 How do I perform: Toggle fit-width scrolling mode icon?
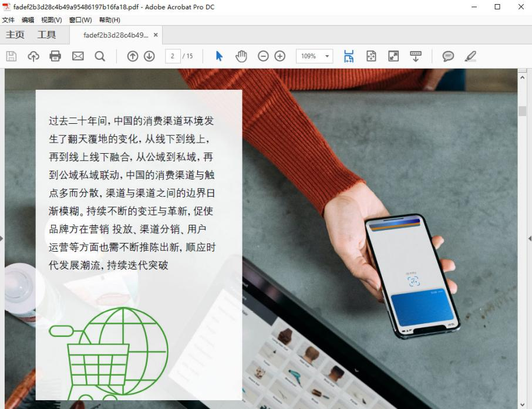click(x=349, y=56)
